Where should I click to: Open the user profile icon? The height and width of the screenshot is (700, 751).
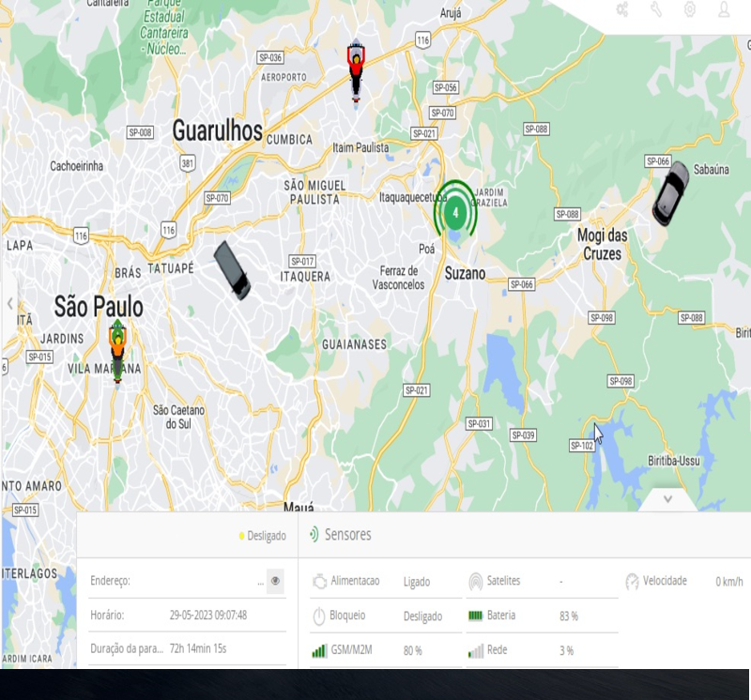[724, 9]
